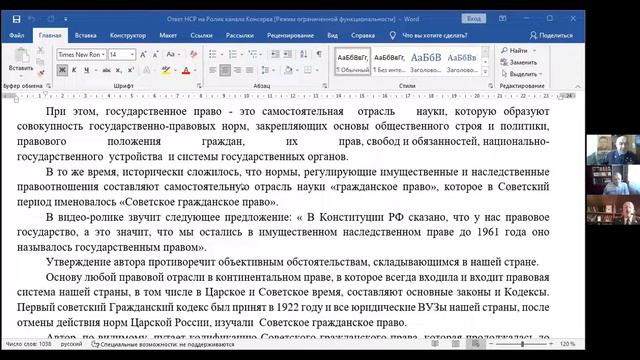Click the lightbulb Tell Me icon
This screenshot has height=360, width=640.
click(x=392, y=36)
